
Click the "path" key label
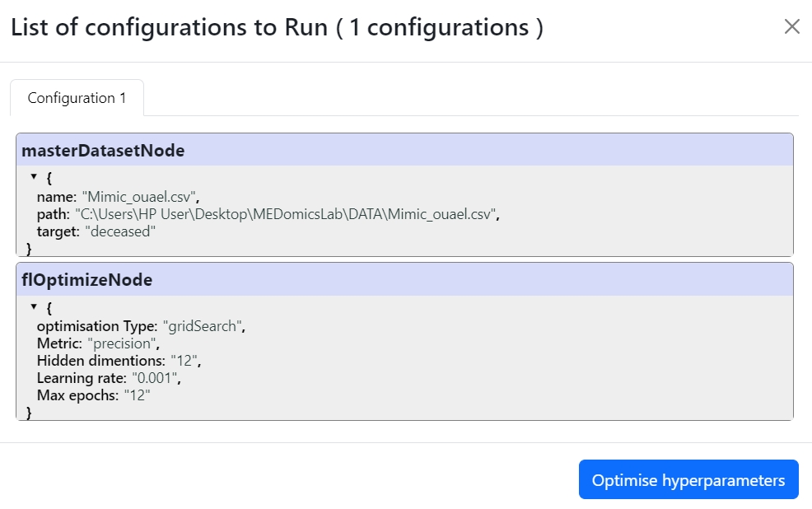(52, 214)
